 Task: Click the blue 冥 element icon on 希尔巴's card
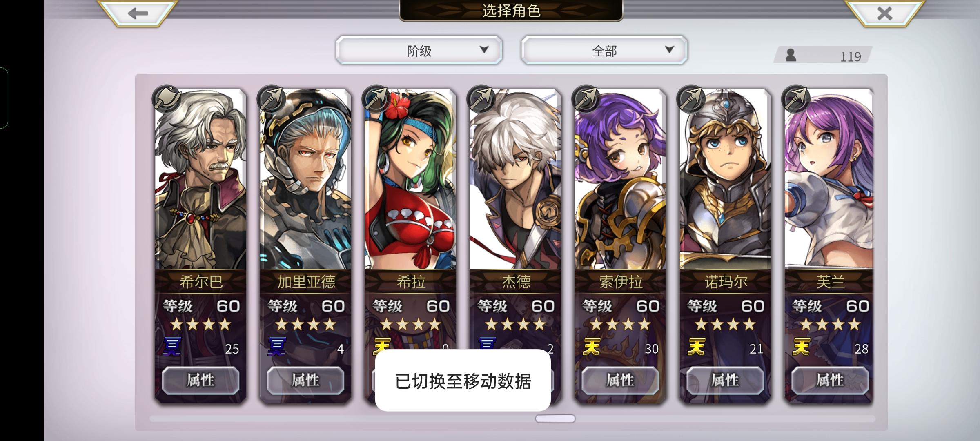172,347
